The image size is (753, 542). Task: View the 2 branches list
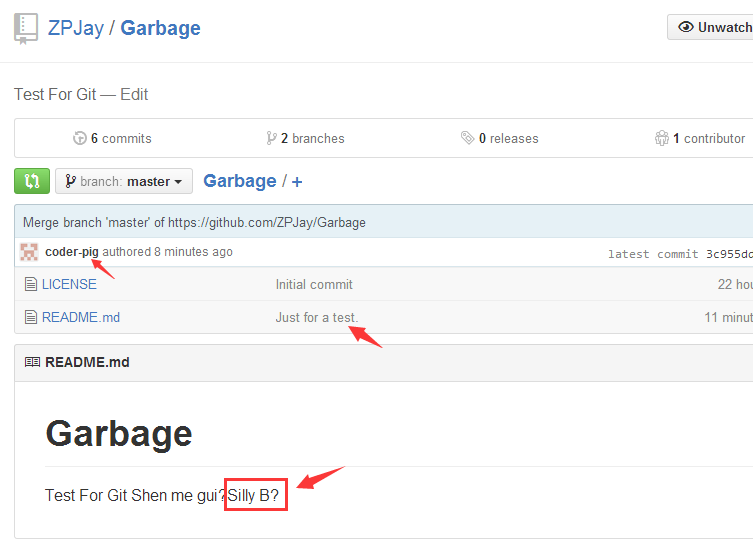point(312,138)
